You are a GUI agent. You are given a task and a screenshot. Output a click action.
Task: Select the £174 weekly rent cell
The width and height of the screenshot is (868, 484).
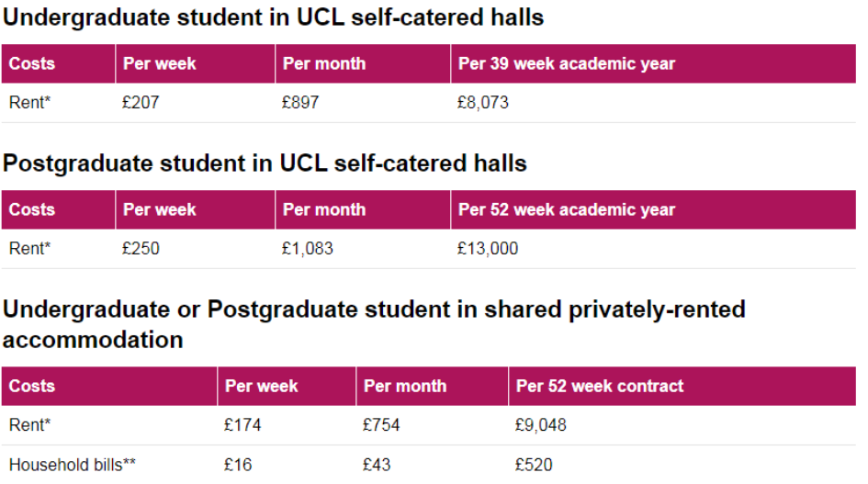242,425
